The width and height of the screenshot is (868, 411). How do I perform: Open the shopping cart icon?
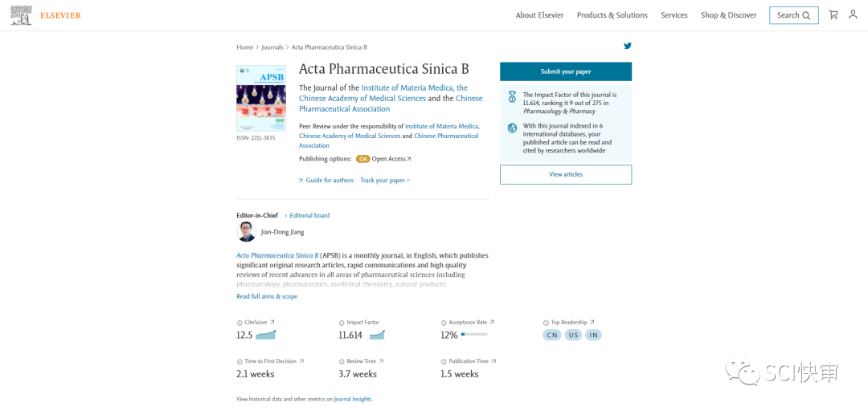pyautogui.click(x=833, y=15)
